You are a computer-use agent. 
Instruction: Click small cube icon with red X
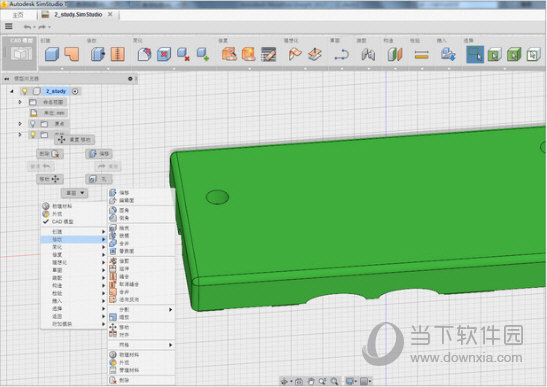[183, 54]
